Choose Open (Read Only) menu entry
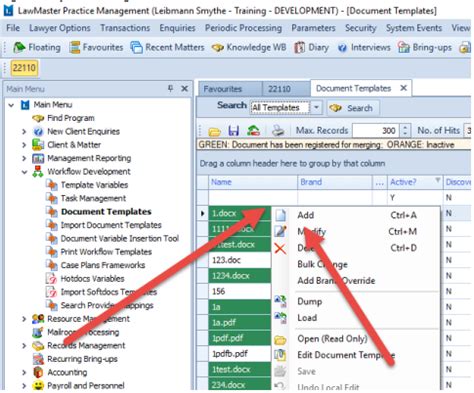This screenshot has width=474, height=393. (x=356, y=339)
